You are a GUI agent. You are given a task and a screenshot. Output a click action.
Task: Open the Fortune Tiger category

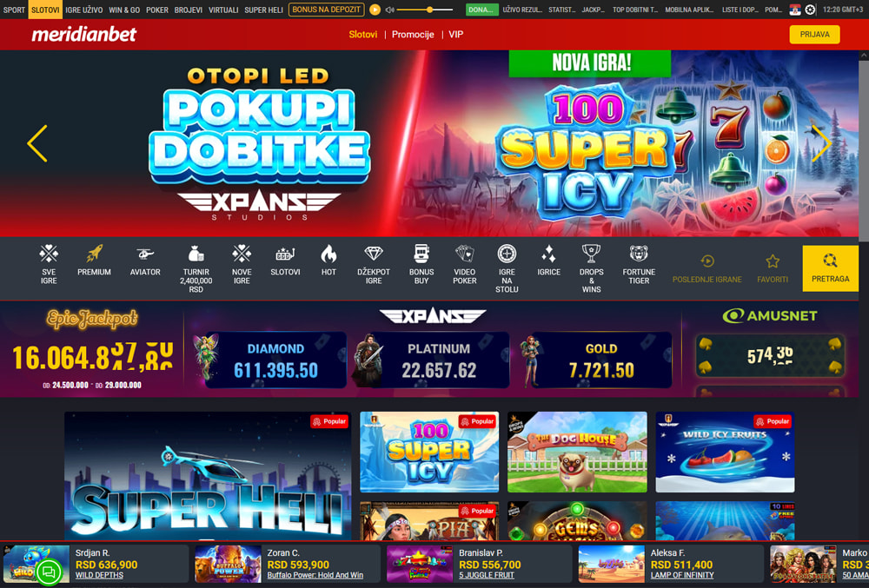click(x=639, y=265)
